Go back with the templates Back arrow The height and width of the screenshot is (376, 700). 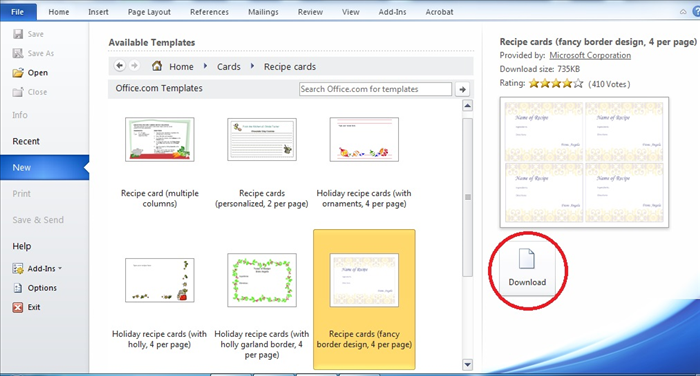[119, 66]
